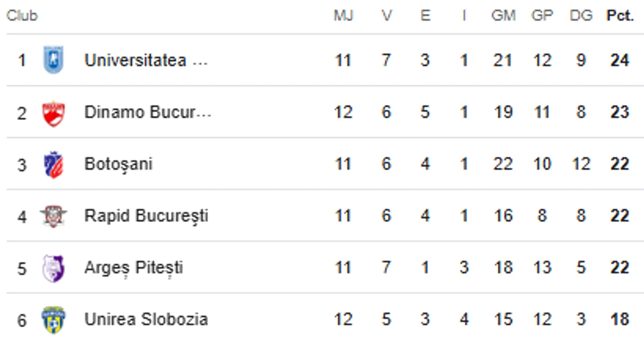Click the GM column header
This screenshot has width=644, height=342.
pyautogui.click(x=503, y=16)
